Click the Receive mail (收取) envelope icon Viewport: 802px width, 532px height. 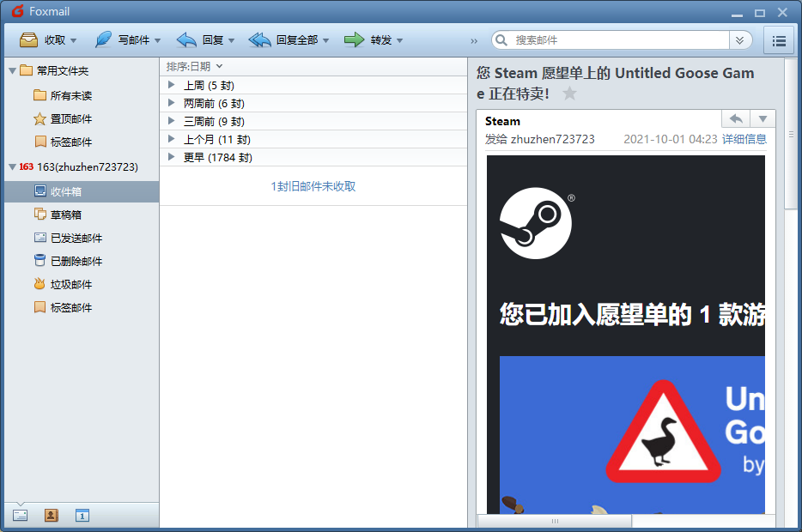[28, 39]
